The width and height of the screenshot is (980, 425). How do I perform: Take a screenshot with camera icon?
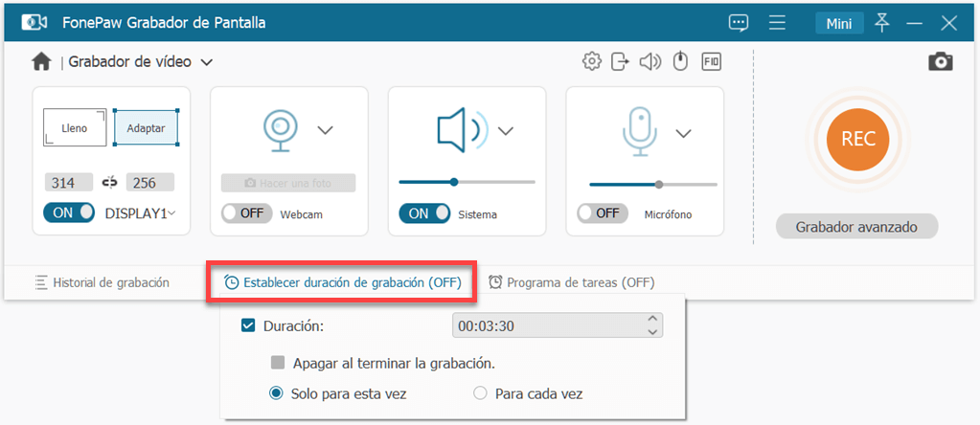pyautogui.click(x=940, y=62)
